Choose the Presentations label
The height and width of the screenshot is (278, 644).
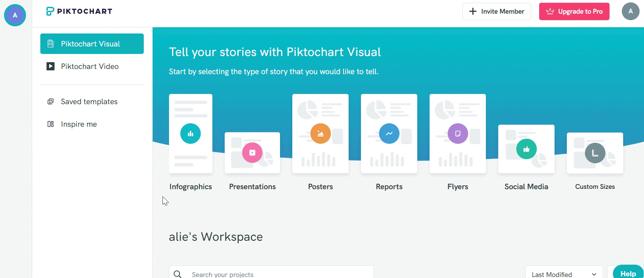pos(252,186)
